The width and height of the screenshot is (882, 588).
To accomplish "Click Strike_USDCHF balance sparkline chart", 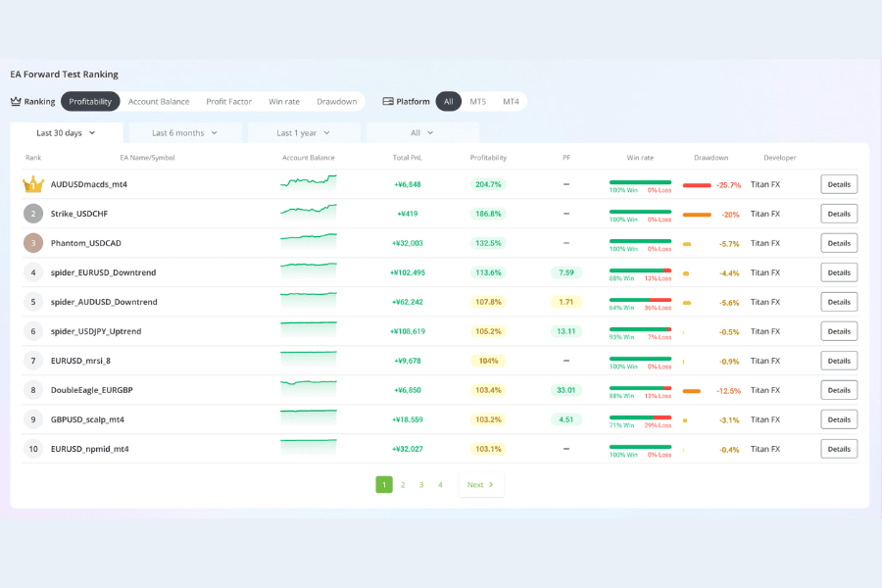I will (x=309, y=212).
